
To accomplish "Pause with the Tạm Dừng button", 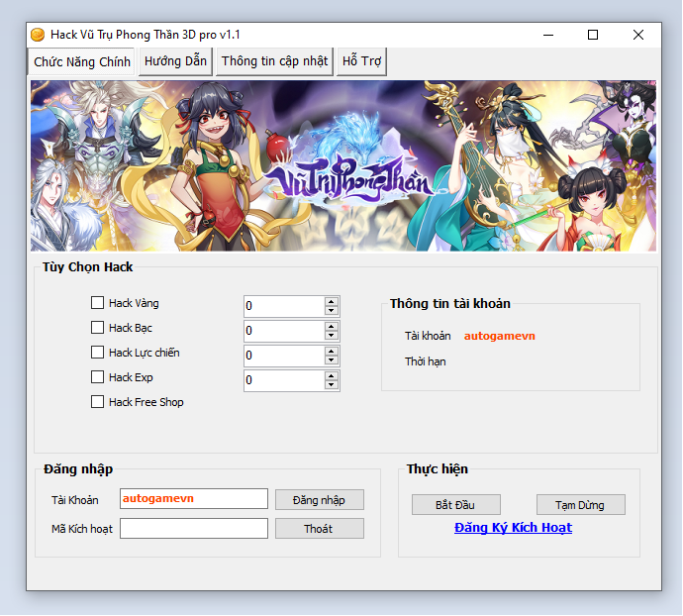I will 581,505.
